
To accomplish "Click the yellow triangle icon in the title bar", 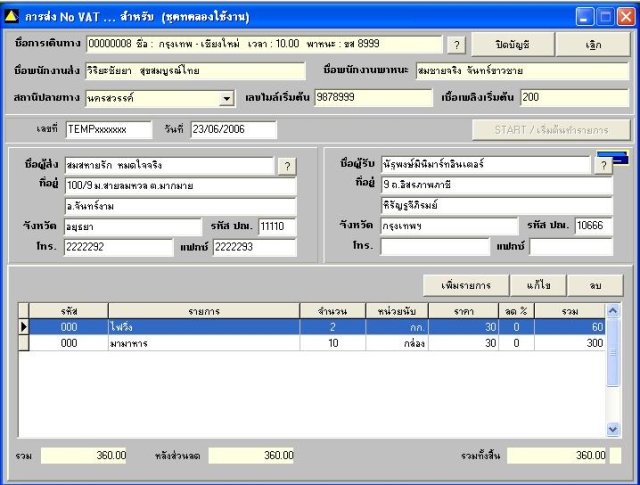I will [11, 16].
